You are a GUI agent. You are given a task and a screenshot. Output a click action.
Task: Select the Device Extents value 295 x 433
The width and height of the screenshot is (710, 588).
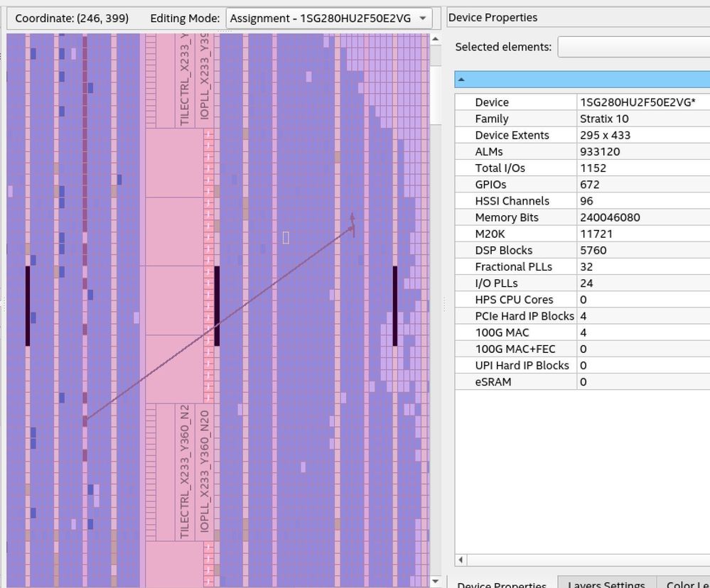[605, 135]
